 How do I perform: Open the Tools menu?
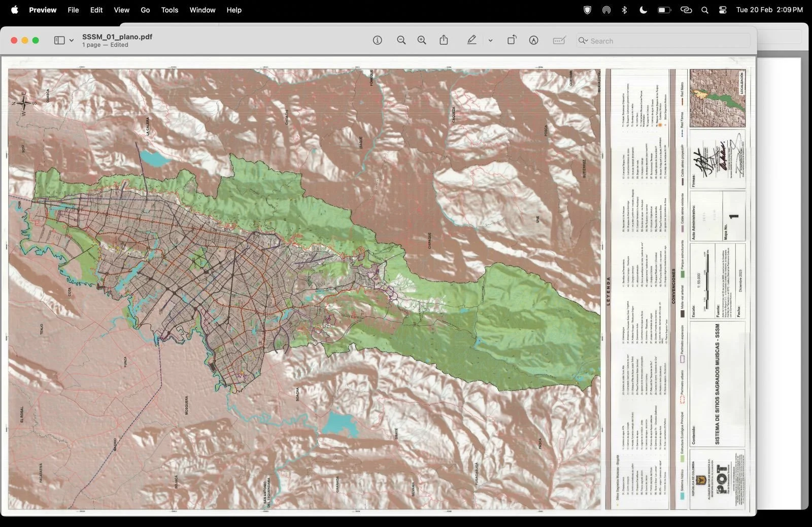click(x=170, y=10)
